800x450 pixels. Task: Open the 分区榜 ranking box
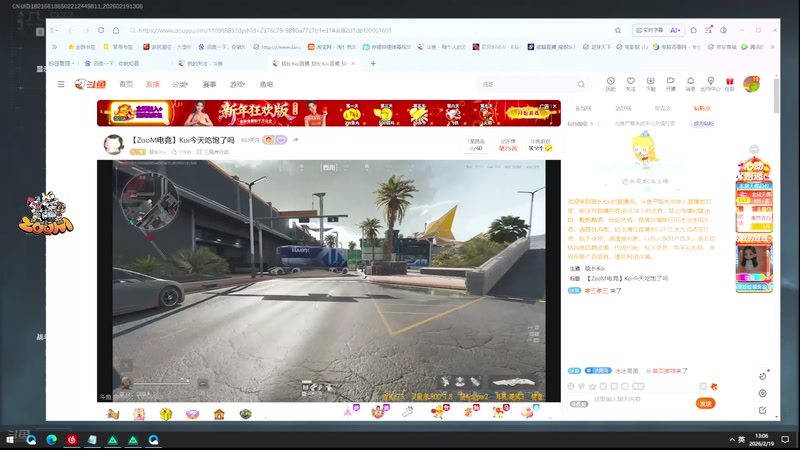(508, 144)
